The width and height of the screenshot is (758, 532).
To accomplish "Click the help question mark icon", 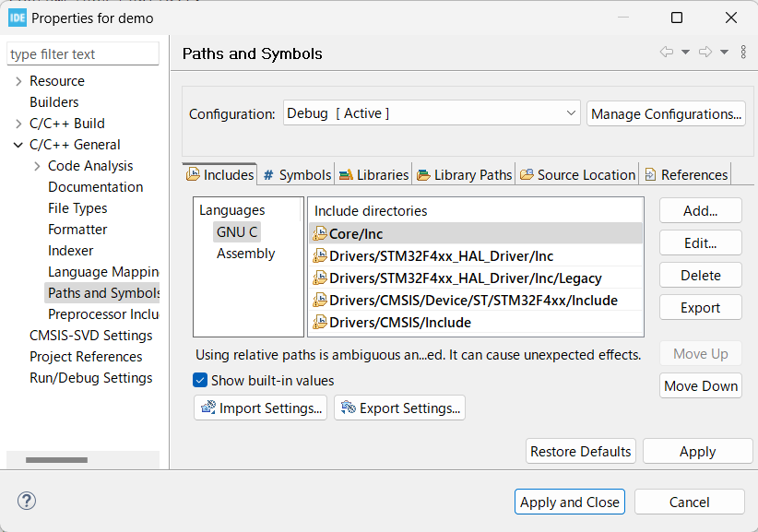I will tap(26, 502).
